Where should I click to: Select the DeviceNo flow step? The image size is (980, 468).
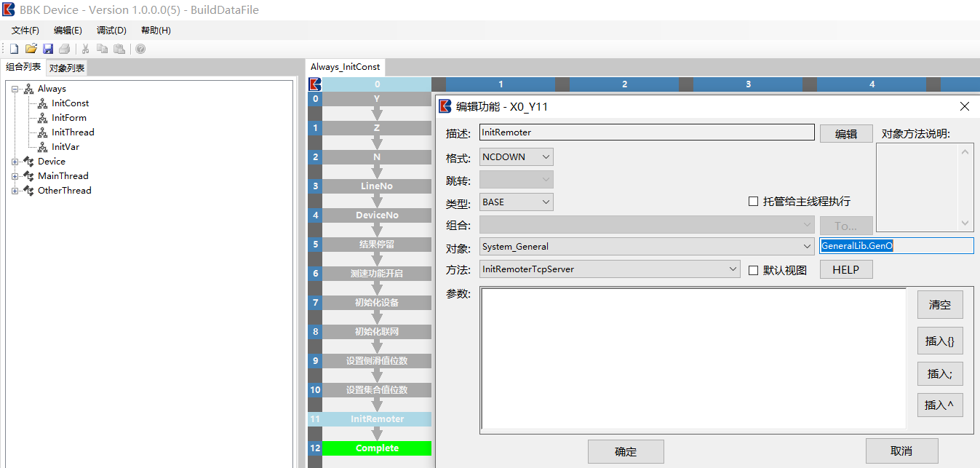[x=377, y=215]
